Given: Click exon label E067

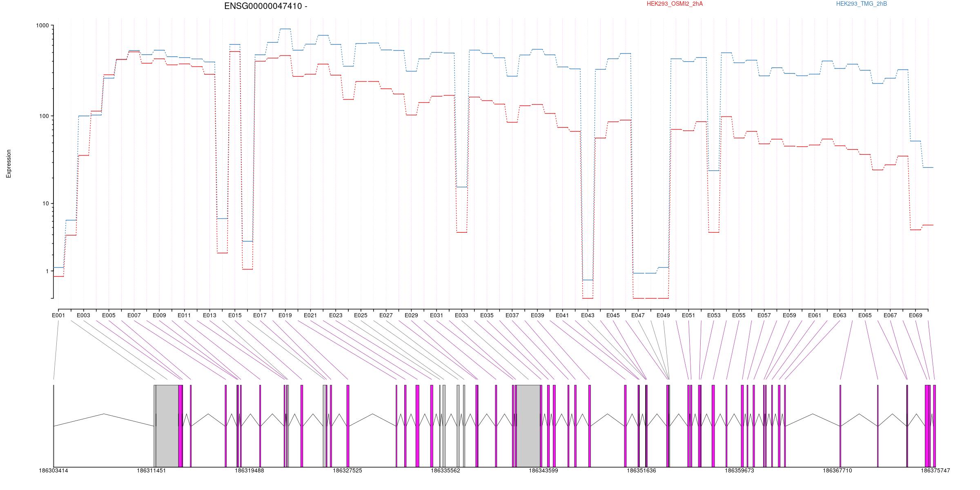Looking at the screenshot, I should click(x=890, y=315).
